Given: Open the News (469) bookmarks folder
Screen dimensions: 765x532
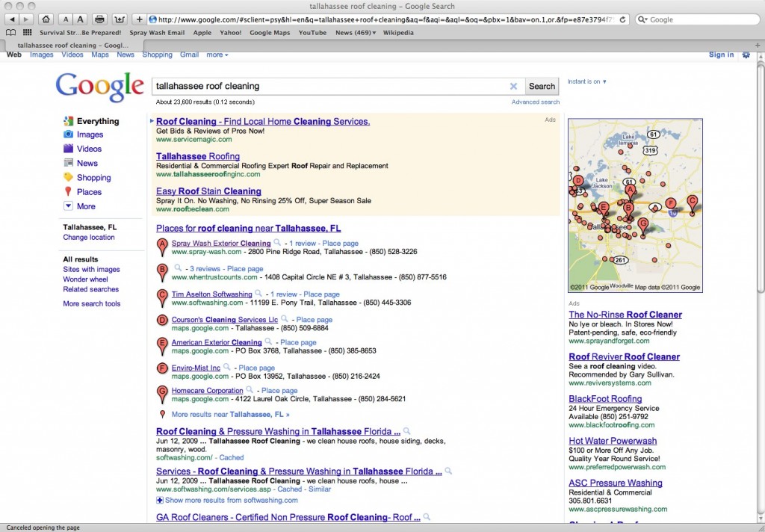Looking at the screenshot, I should click(355, 33).
